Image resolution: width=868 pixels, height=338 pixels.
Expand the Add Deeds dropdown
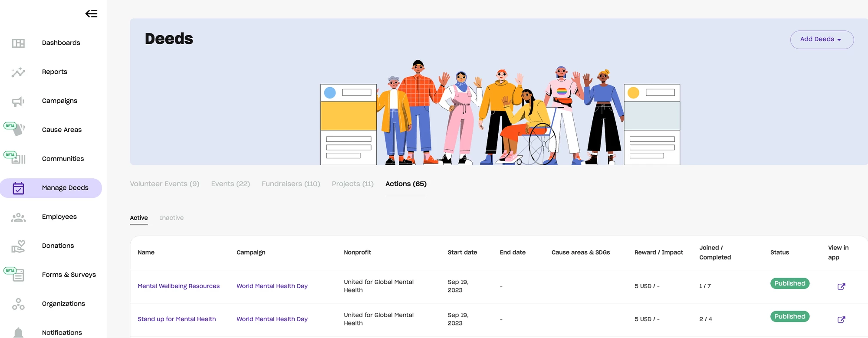coord(822,39)
